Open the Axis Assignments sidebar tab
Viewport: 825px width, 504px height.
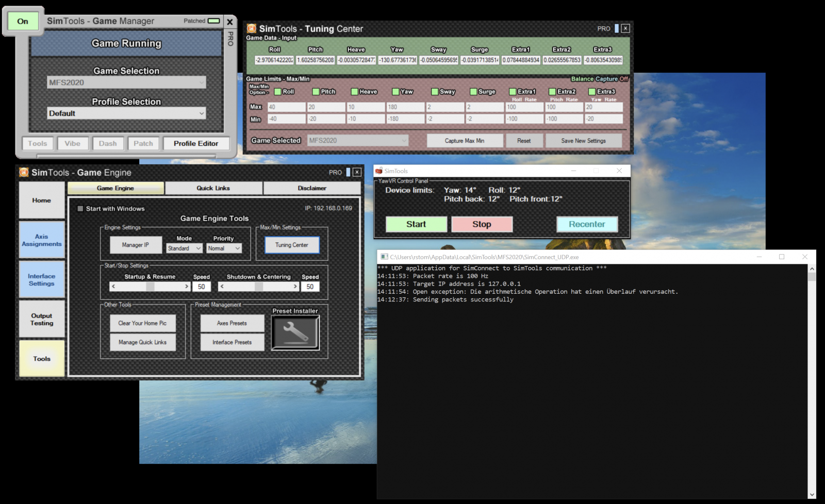[42, 240]
